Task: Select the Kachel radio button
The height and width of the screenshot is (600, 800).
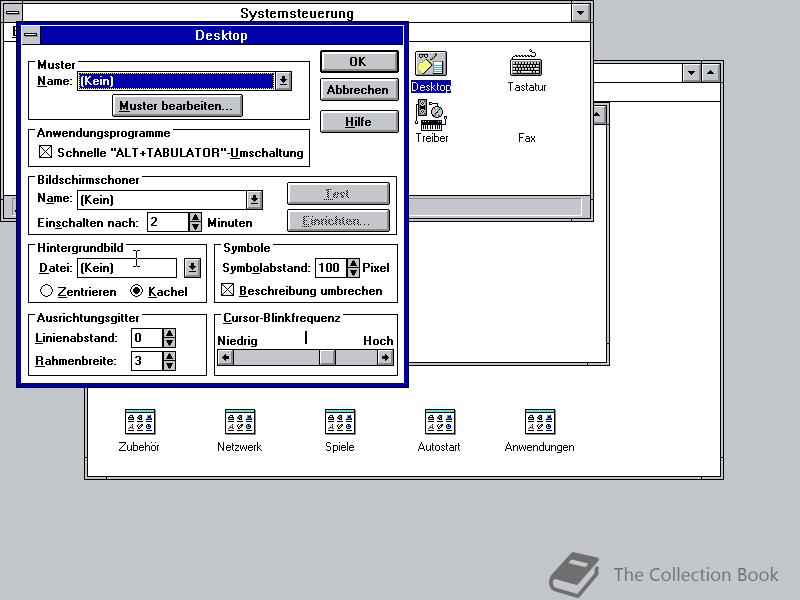Action: point(136,291)
